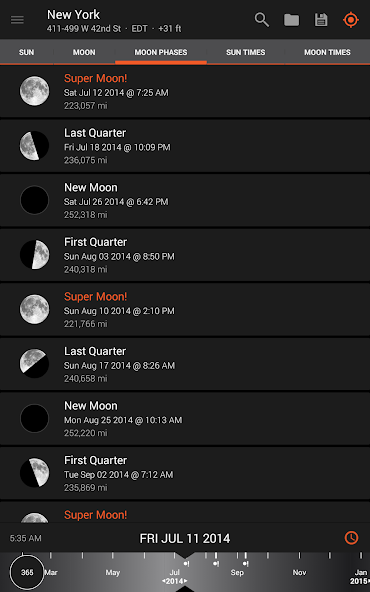
Task: Select the Super Moon Jul 12 2014 entry
Action: point(185,91)
